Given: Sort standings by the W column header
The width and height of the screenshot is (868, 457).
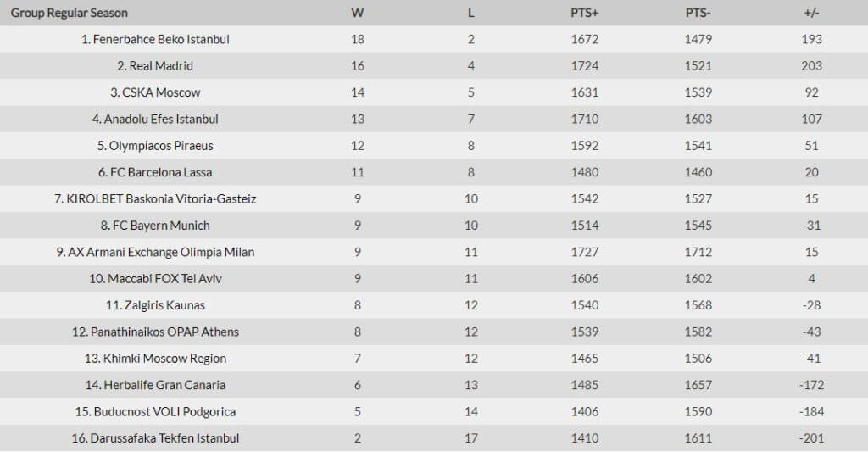Looking at the screenshot, I should pos(358,13).
